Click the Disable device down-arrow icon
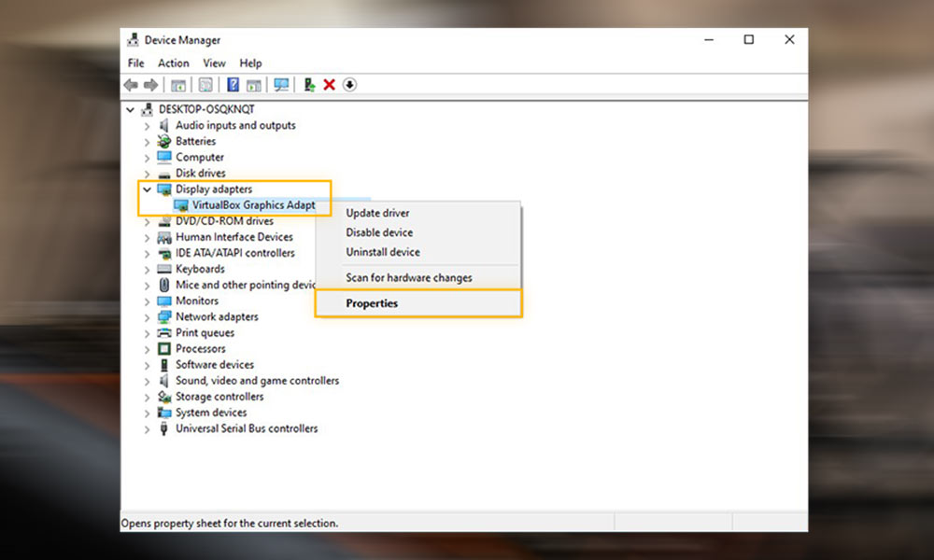Screen dimensions: 934x560 [x=349, y=85]
